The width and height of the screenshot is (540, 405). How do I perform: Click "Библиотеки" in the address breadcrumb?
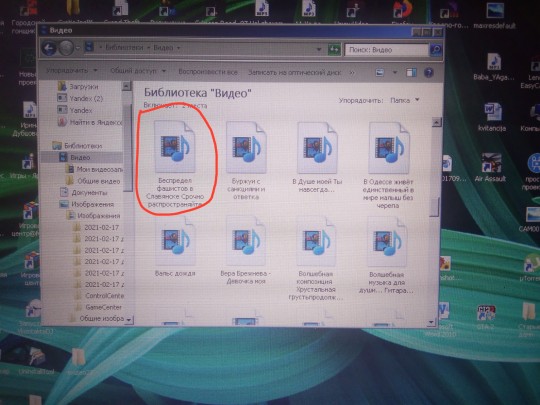coord(124,48)
